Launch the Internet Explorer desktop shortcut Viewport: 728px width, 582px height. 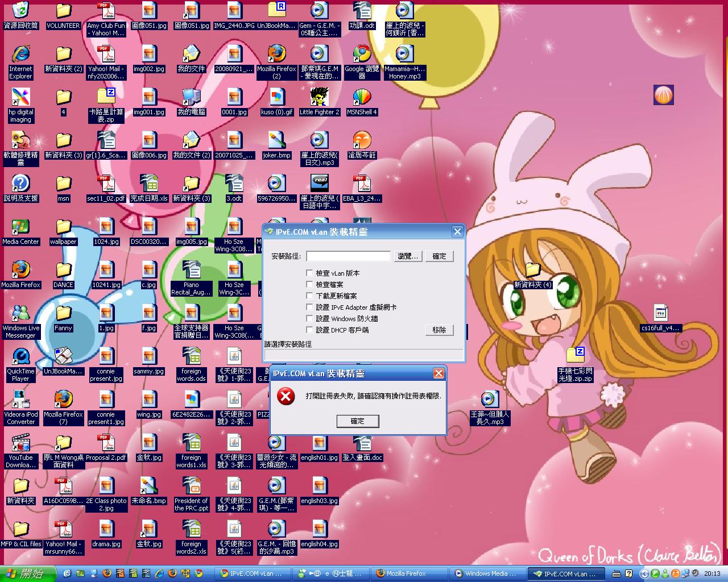(20, 62)
